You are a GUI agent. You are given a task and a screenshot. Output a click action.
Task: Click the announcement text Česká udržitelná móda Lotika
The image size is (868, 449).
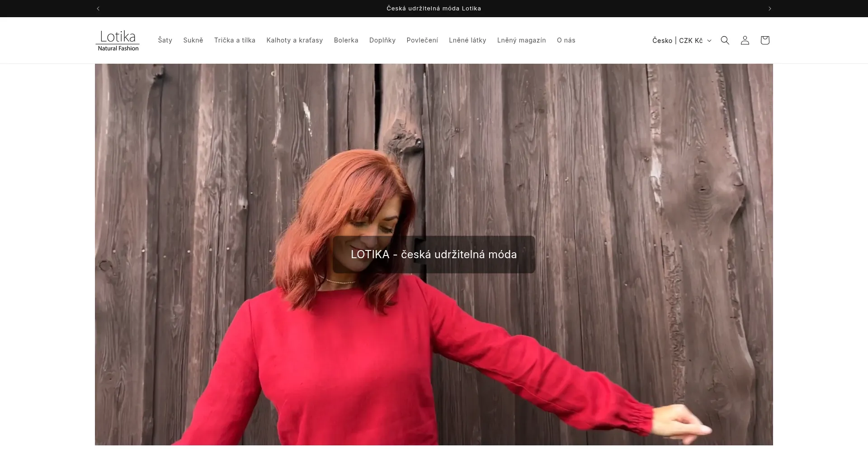point(434,9)
